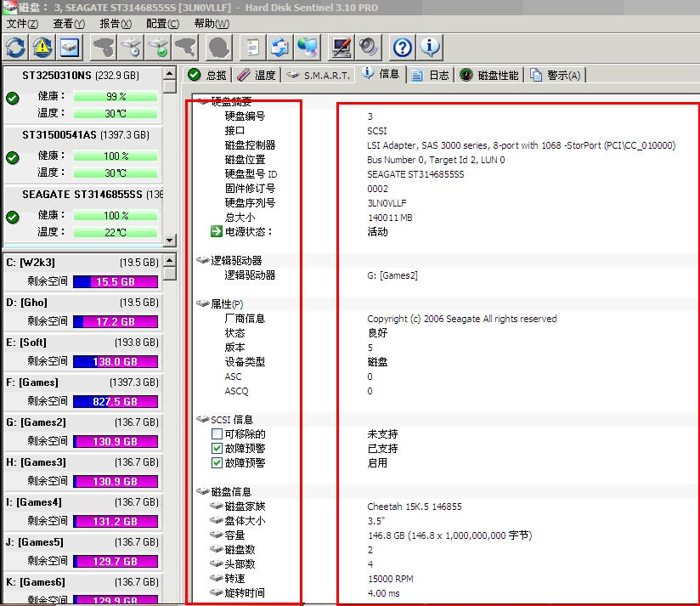
Task: Click the 827.5 GB free space bar
Action: tap(116, 401)
